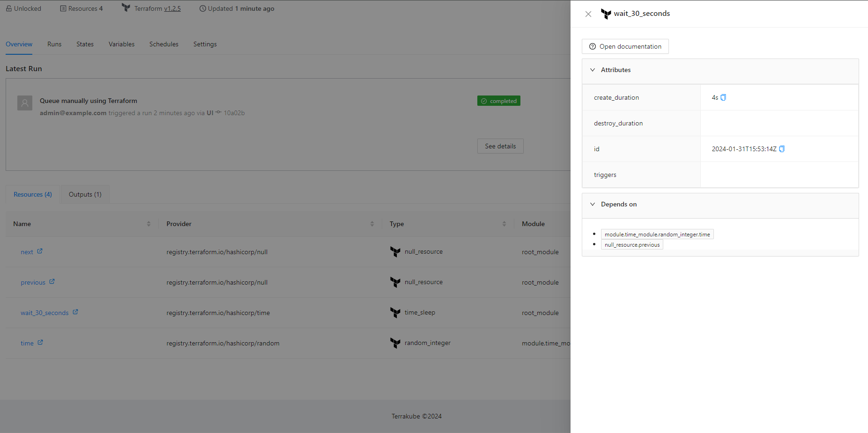Collapse the Depends on section
The height and width of the screenshot is (433, 868).
point(593,204)
